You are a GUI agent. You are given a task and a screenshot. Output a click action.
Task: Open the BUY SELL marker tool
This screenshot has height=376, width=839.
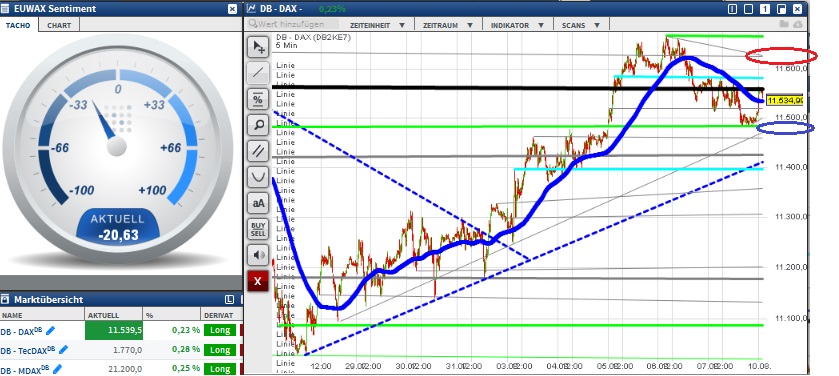click(258, 229)
